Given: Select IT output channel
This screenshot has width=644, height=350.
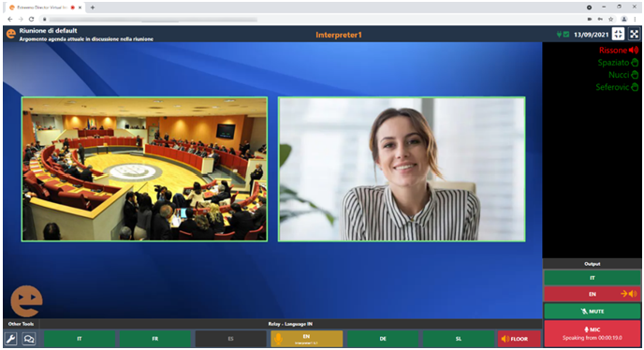Looking at the screenshot, I should click(x=593, y=278).
